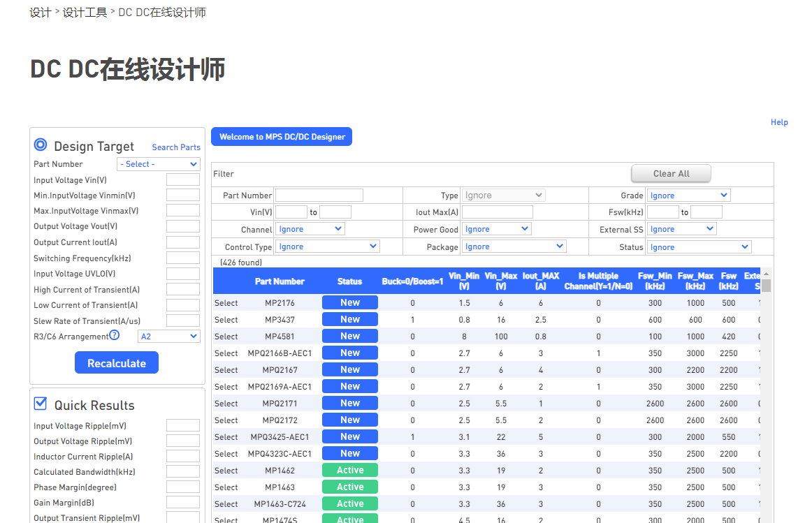This screenshot has height=523, width=812.
Task: Sort by Fsw_Min column header
Action: [655, 281]
